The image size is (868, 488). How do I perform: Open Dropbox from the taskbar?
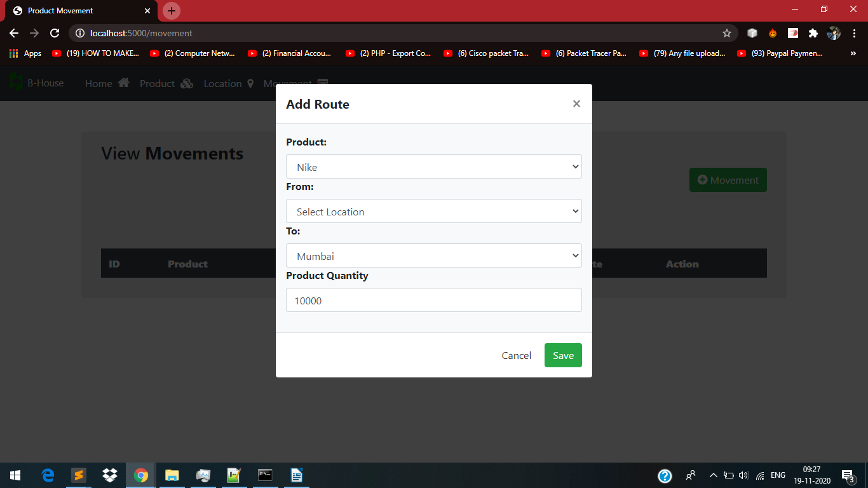point(110,475)
